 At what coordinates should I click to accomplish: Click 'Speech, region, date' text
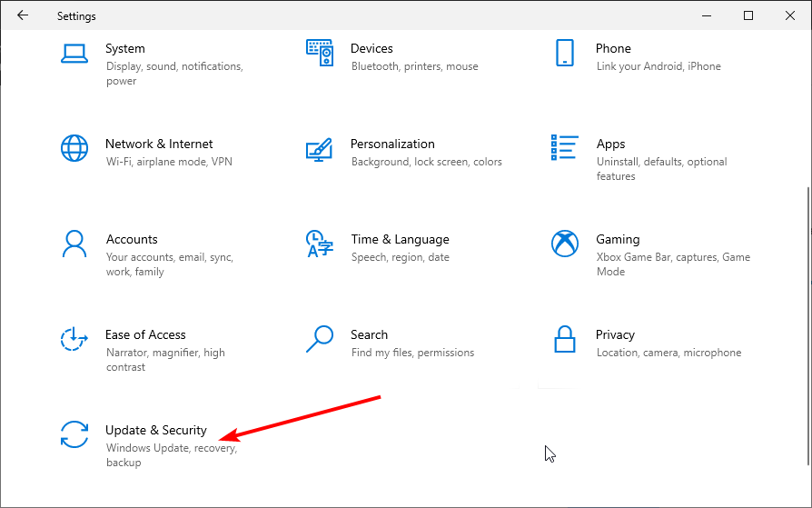point(401,257)
